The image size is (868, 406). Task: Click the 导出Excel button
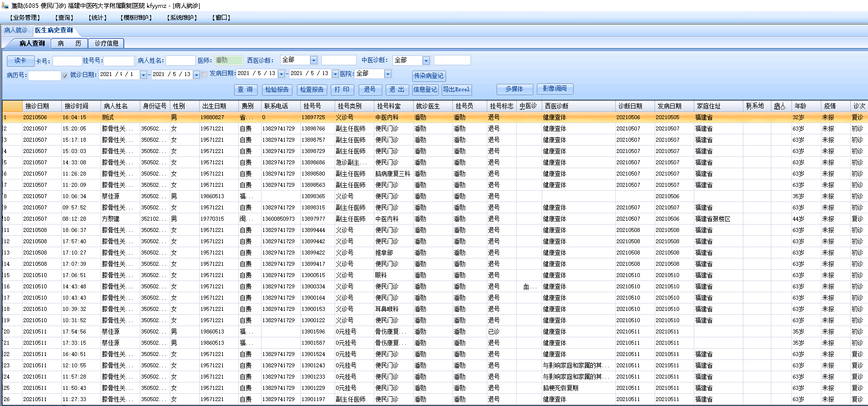[x=456, y=90]
